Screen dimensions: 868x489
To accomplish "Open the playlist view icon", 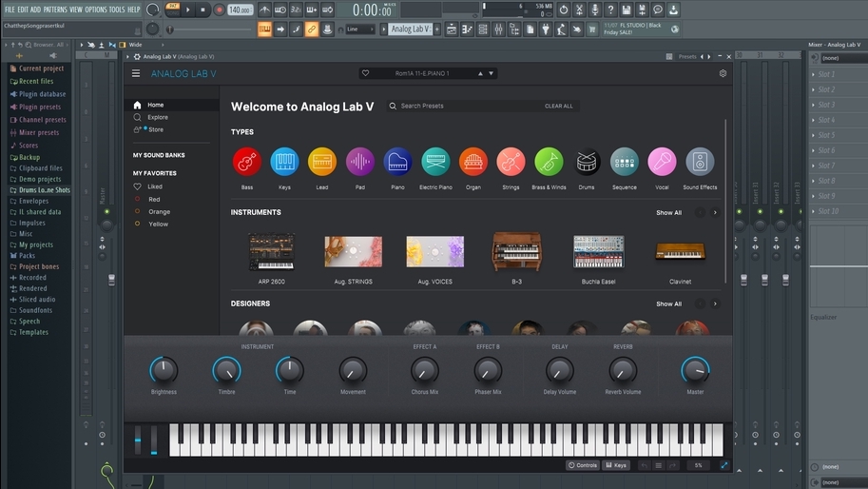I will click(452, 29).
